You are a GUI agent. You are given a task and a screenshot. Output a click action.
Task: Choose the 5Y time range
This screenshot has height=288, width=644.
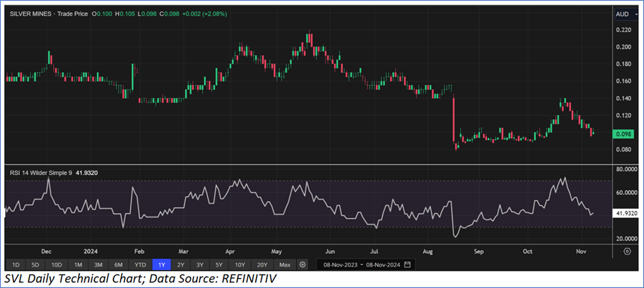pyautogui.click(x=219, y=264)
